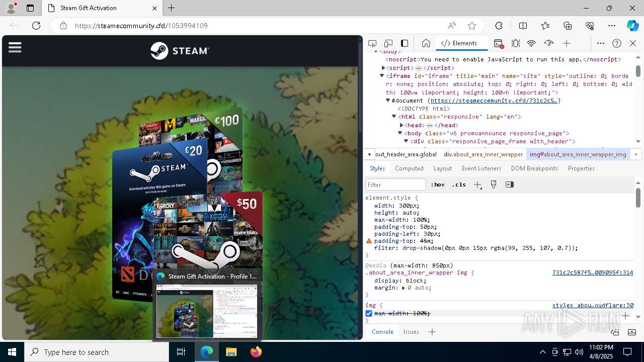
Task: Collapse the body v6 promoannounce node
Action: coord(400,133)
